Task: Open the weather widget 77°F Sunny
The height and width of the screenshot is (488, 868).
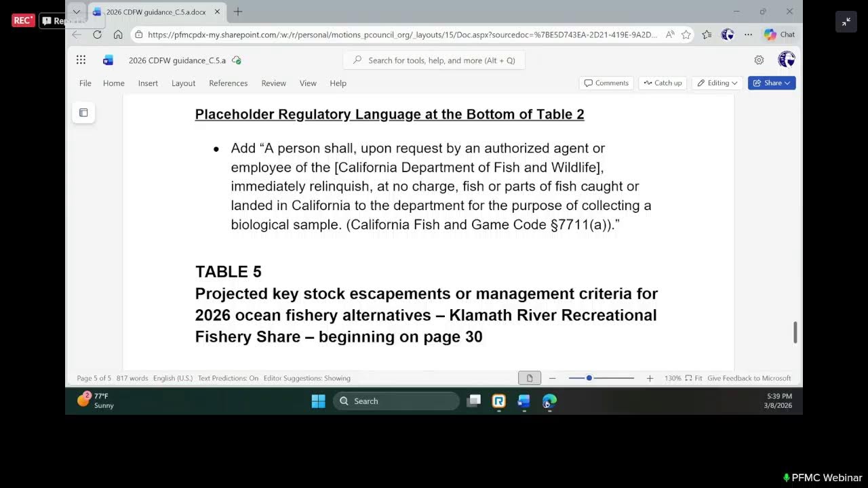Action: pos(96,401)
